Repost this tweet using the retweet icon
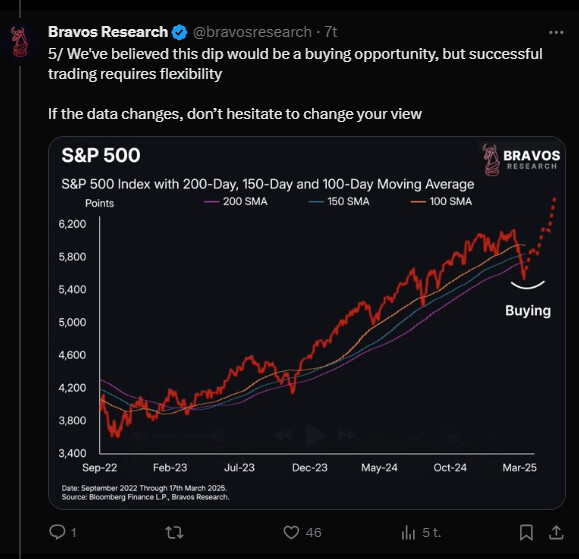The width and height of the screenshot is (579, 559). [x=174, y=532]
